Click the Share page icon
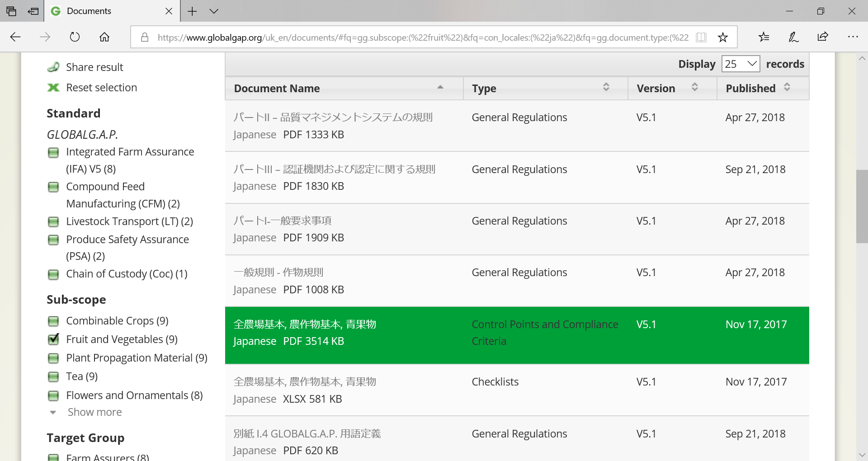Viewport: 868px width, 461px height. [823, 37]
